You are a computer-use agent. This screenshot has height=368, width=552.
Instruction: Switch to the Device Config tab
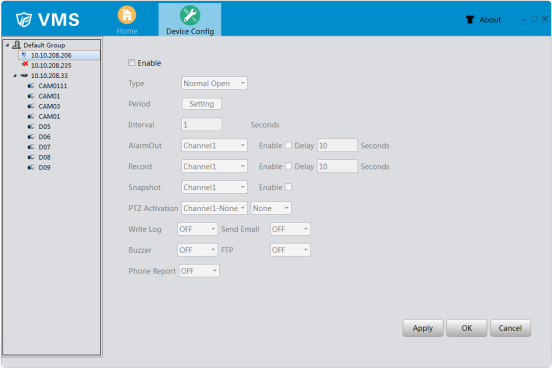pos(190,20)
